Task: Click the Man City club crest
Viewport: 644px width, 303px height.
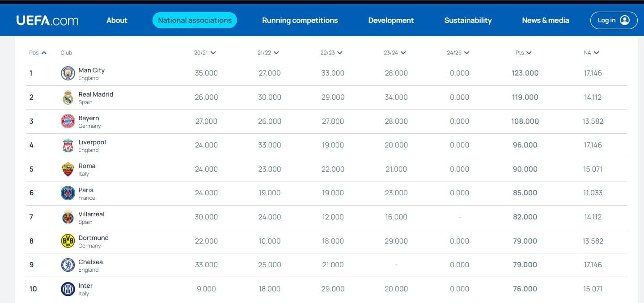Action: pyautogui.click(x=68, y=73)
